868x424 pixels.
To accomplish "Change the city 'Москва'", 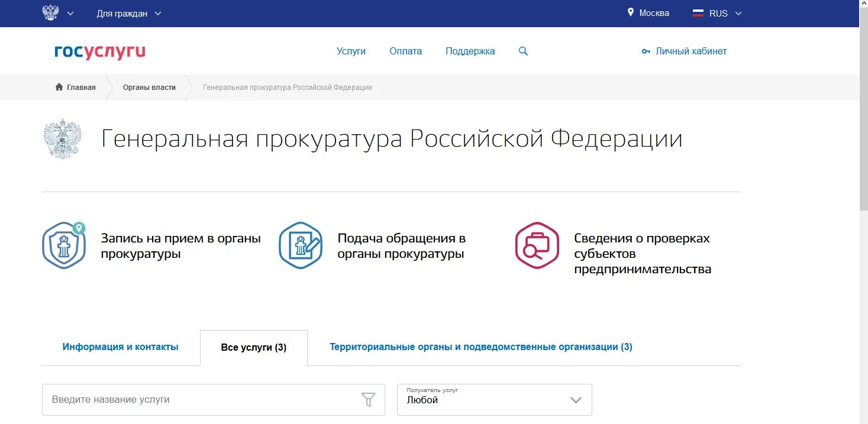I will pos(654,13).
